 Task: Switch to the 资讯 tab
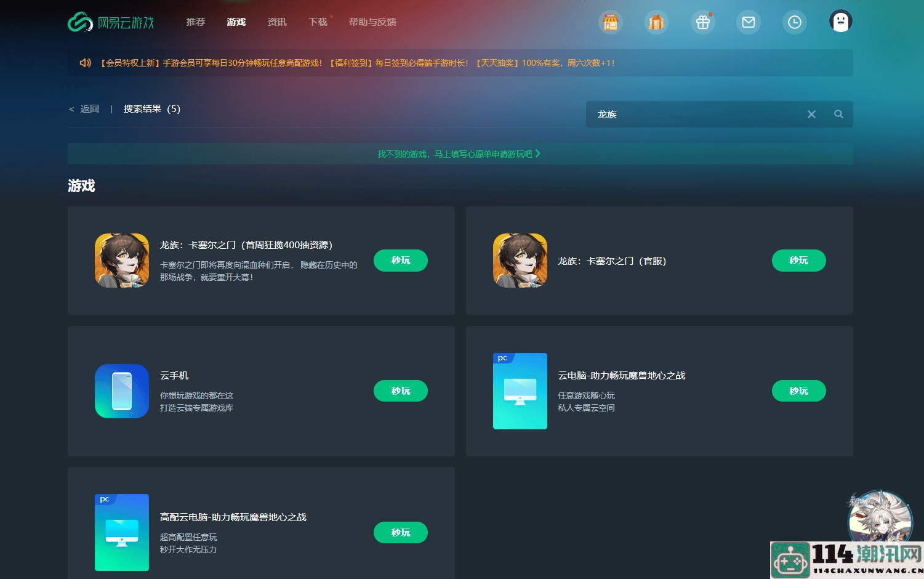[277, 22]
